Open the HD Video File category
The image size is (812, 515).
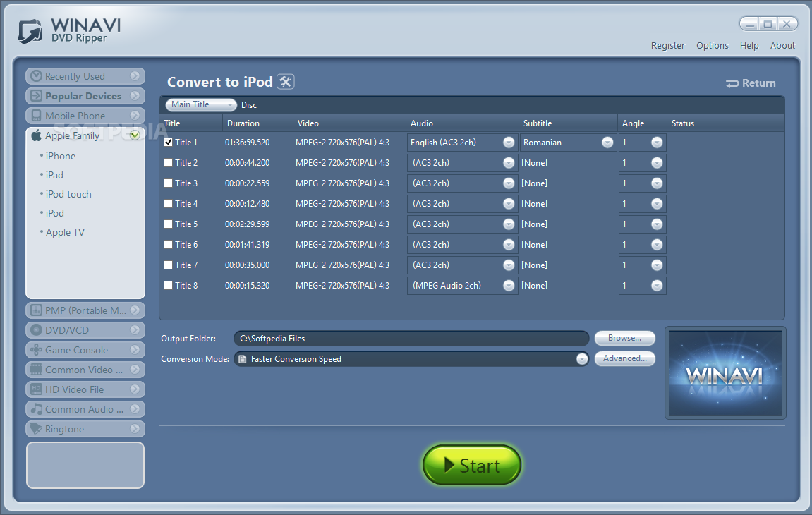pyautogui.click(x=85, y=389)
